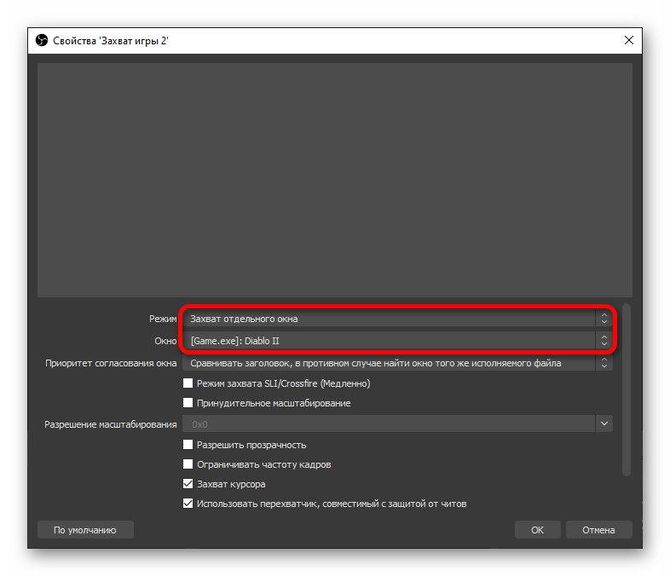Image resolution: width=670 pixels, height=576 pixels.
Task: Click the vertical scrollbar thumb in the settings panel
Action: click(627, 390)
